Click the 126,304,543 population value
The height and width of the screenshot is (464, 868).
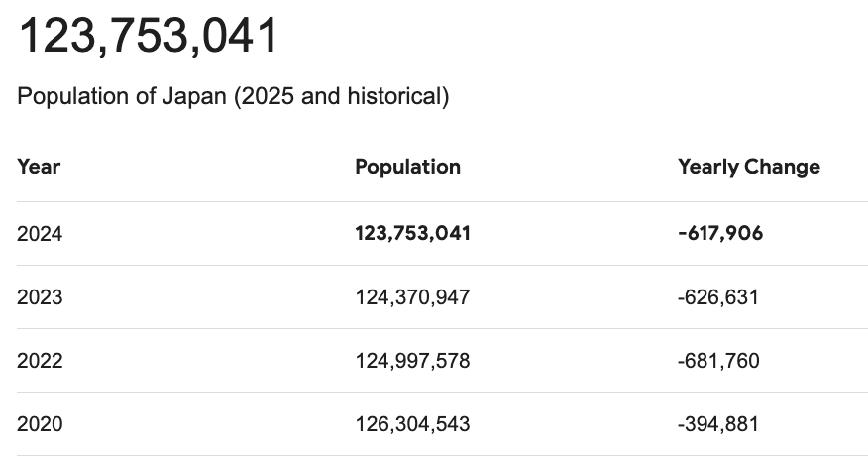pyautogui.click(x=412, y=424)
